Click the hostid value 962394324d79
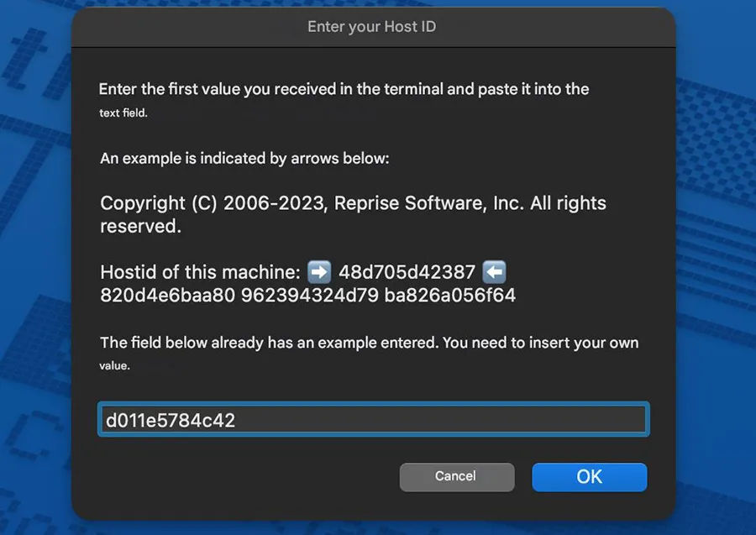The width and height of the screenshot is (756, 535). tap(310, 295)
